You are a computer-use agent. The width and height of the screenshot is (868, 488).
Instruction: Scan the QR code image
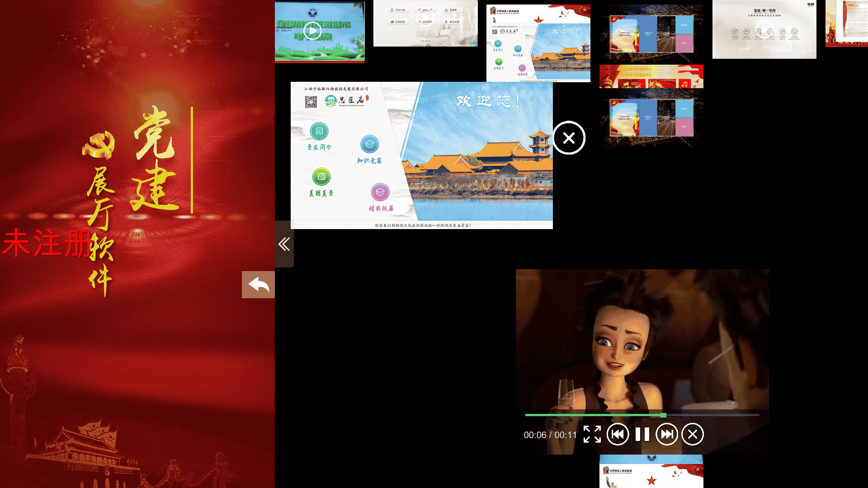coord(311,102)
